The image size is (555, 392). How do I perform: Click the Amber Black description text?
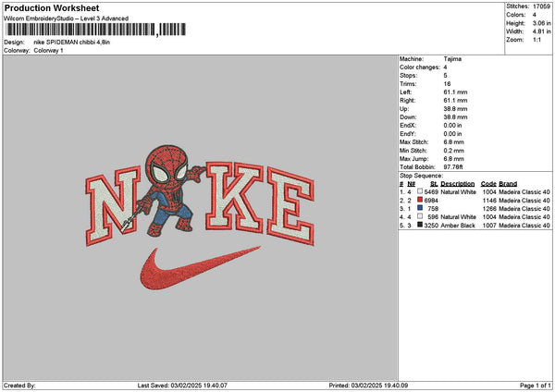(458, 226)
